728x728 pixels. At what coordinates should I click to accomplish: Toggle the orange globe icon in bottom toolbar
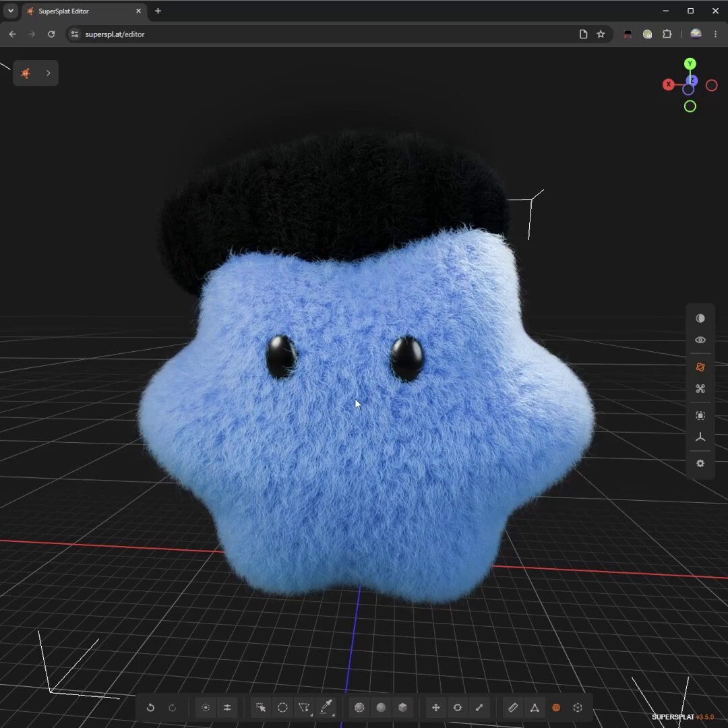click(556, 707)
